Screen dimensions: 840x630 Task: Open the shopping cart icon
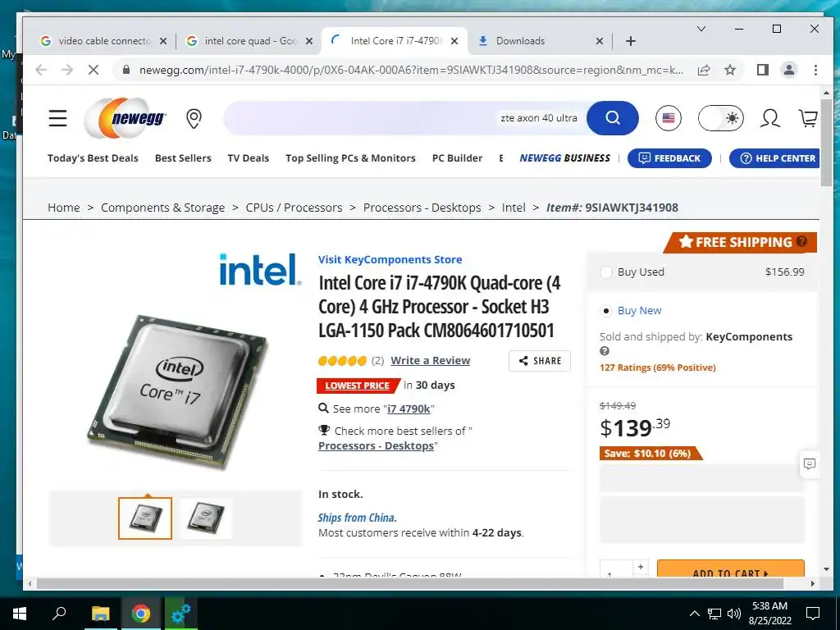[x=808, y=118]
